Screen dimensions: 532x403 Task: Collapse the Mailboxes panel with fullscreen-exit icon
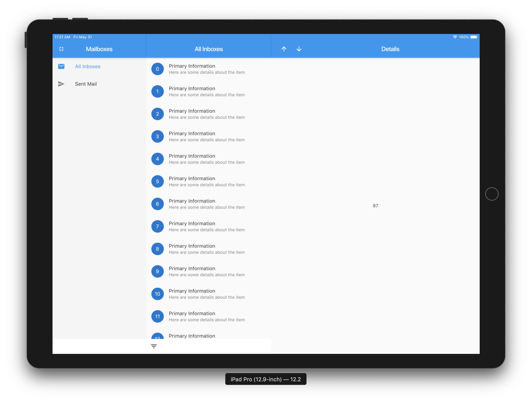61,49
